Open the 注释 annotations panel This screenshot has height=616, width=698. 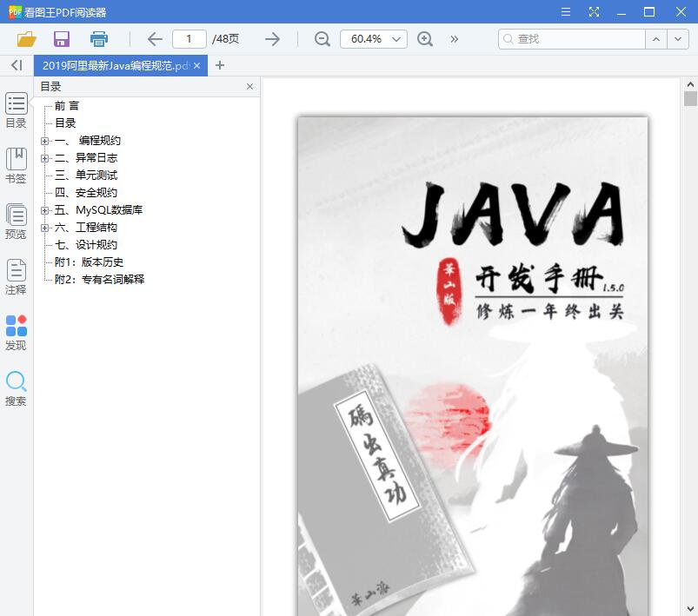(x=16, y=277)
